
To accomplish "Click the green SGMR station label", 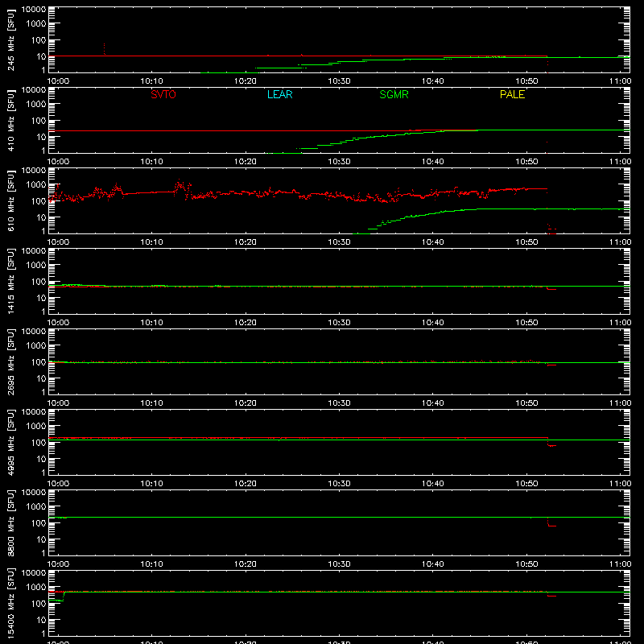I will pos(394,94).
